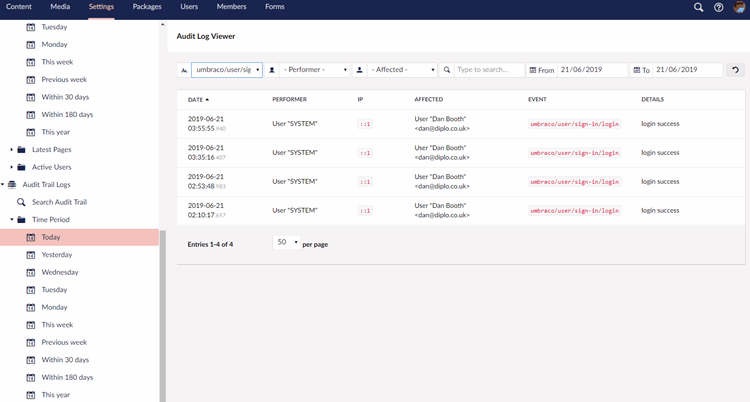This screenshot has height=402, width=750.
Task: Click event tag in the 03:55:55 row
Action: tap(574, 124)
